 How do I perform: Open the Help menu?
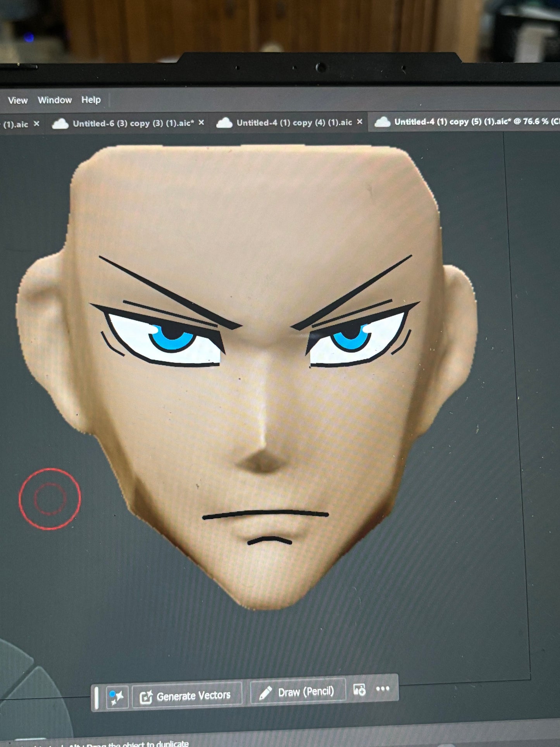point(91,100)
